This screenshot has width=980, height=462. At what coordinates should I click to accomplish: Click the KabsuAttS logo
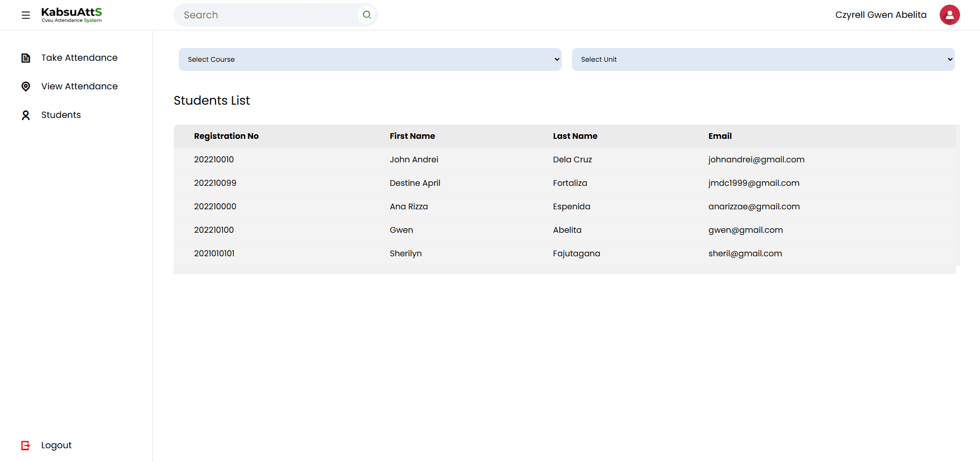click(x=71, y=15)
